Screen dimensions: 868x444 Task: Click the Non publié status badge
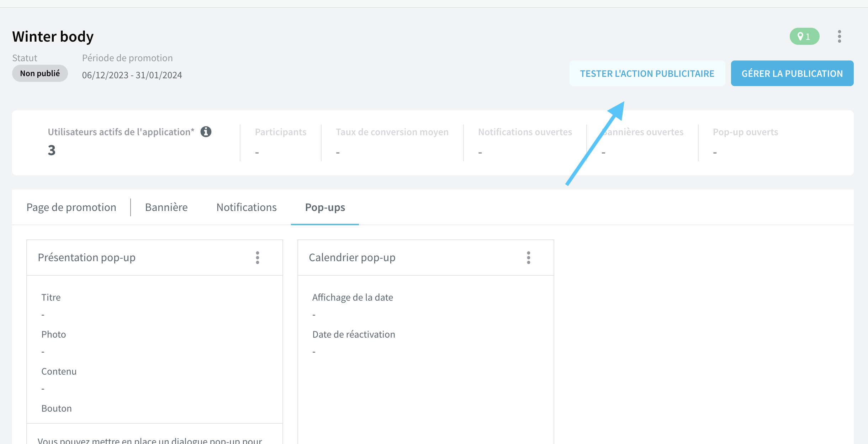tap(40, 73)
